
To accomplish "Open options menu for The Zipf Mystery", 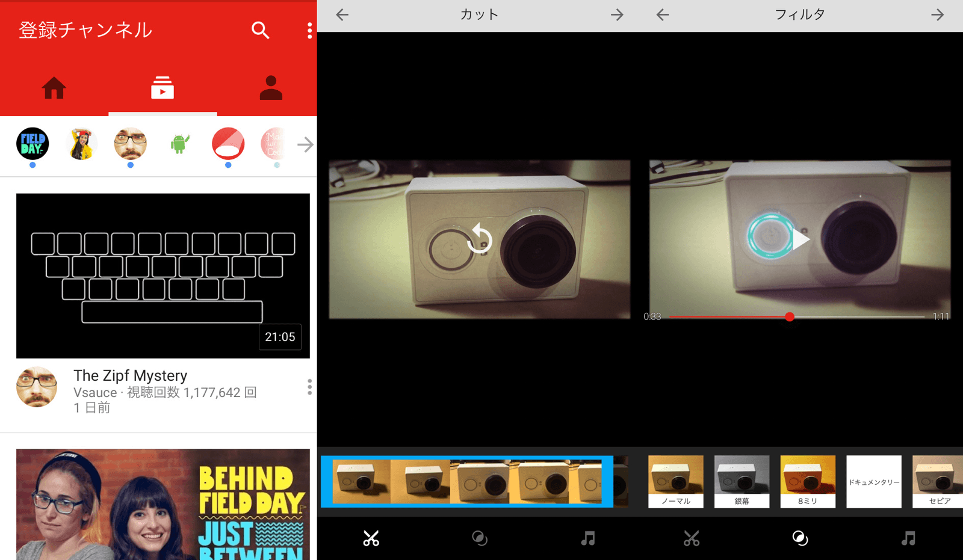I will (309, 387).
